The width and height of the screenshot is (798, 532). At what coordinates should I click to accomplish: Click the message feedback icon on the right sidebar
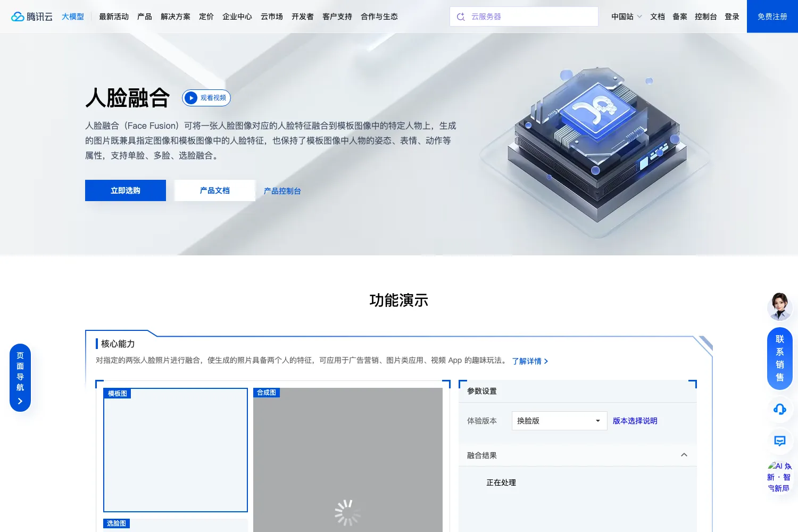(780, 440)
